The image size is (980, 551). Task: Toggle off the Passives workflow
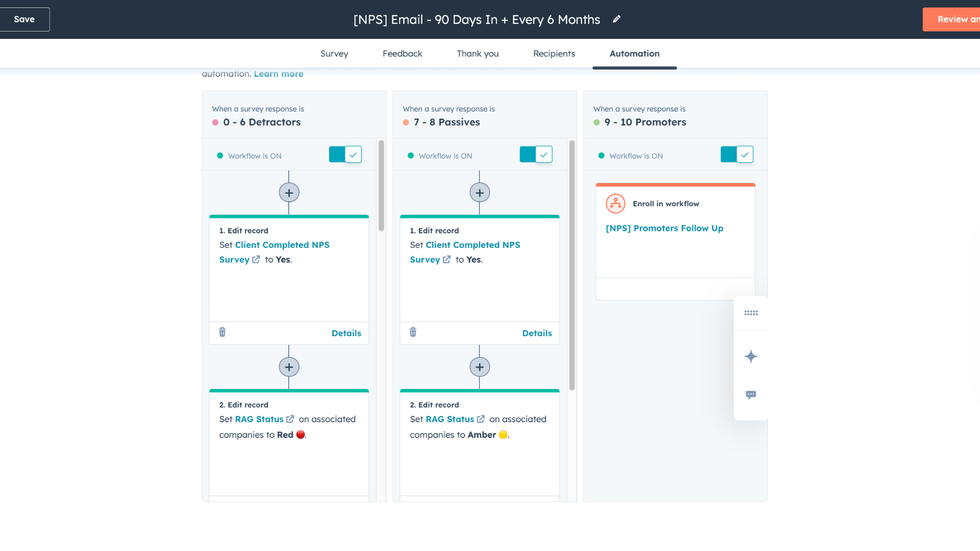(536, 155)
